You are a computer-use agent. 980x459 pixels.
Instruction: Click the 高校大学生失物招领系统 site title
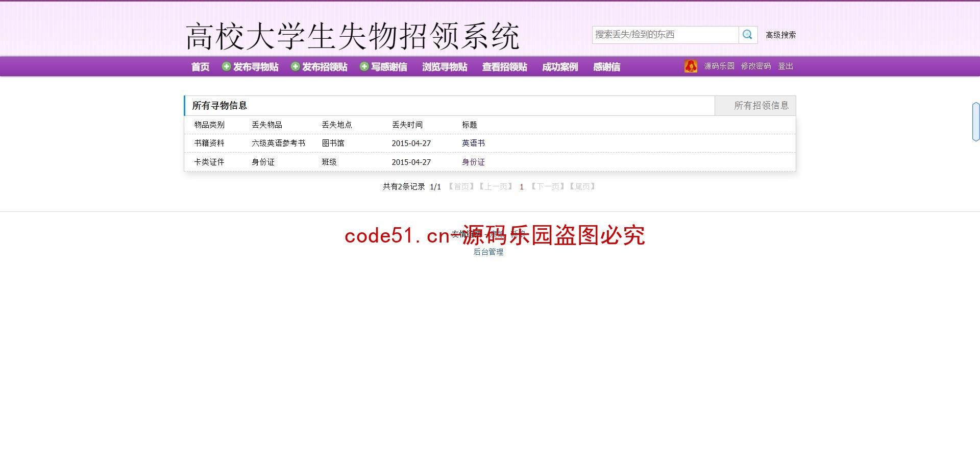click(x=352, y=36)
